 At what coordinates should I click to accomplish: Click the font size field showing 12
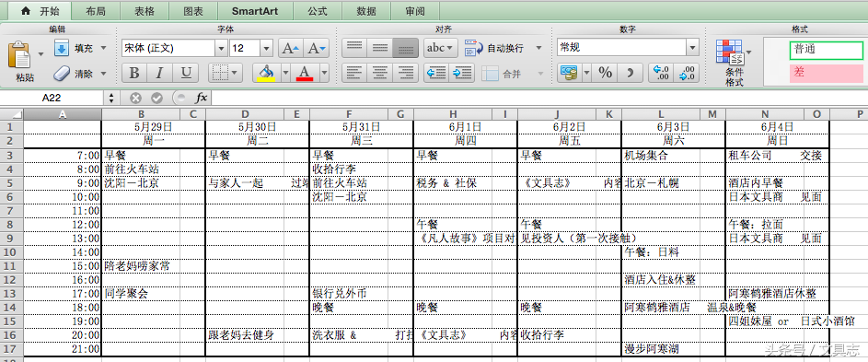[x=245, y=48]
